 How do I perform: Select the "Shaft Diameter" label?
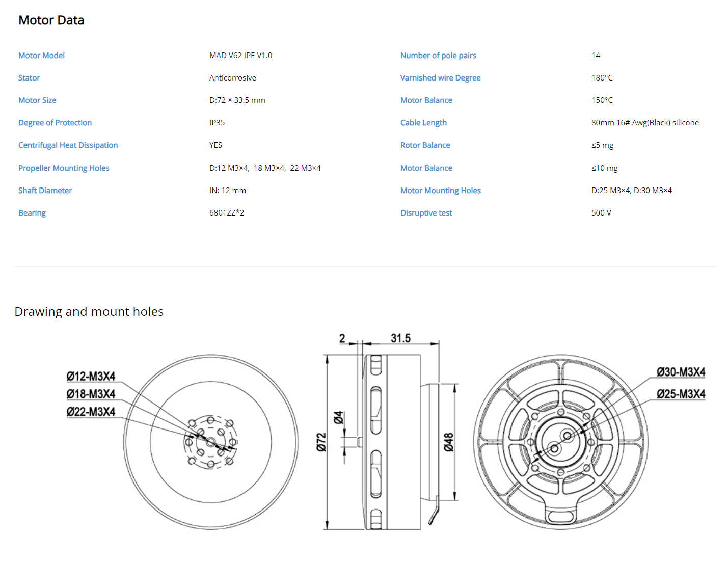click(45, 191)
